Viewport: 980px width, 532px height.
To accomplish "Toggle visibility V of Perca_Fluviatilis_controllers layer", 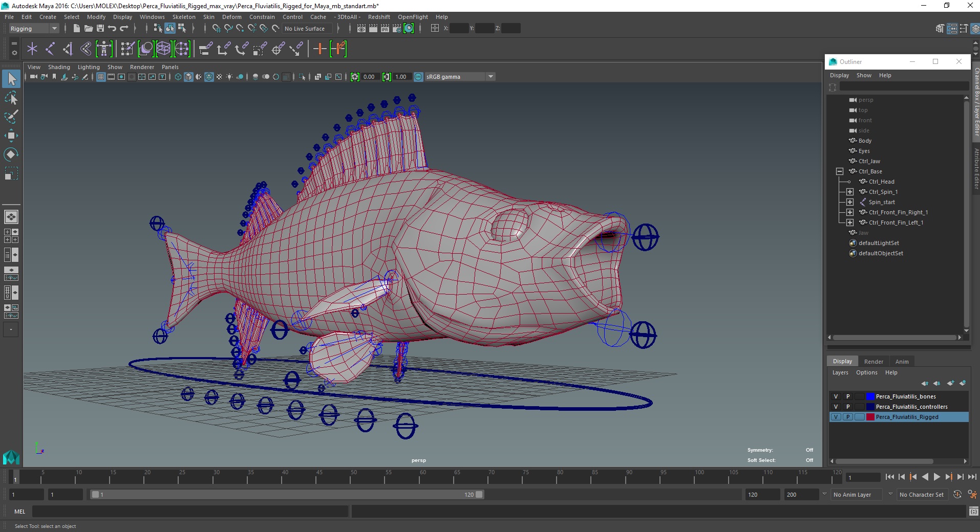I will click(x=836, y=407).
